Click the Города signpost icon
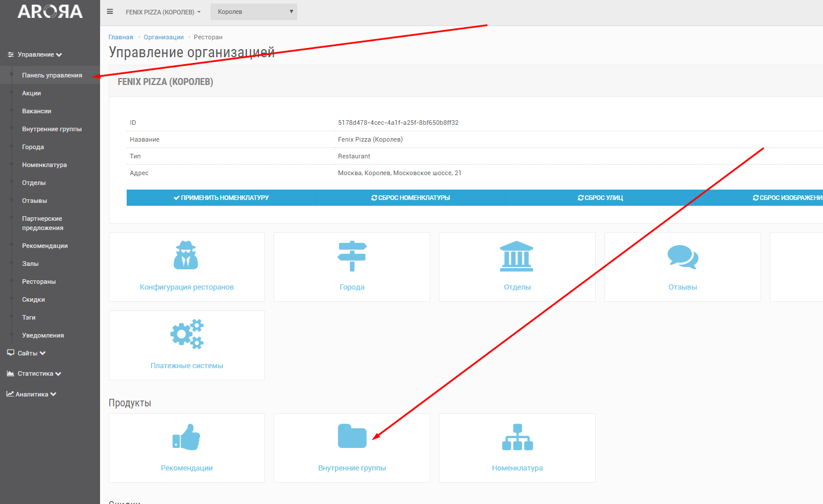The height and width of the screenshot is (504, 823). coord(352,256)
